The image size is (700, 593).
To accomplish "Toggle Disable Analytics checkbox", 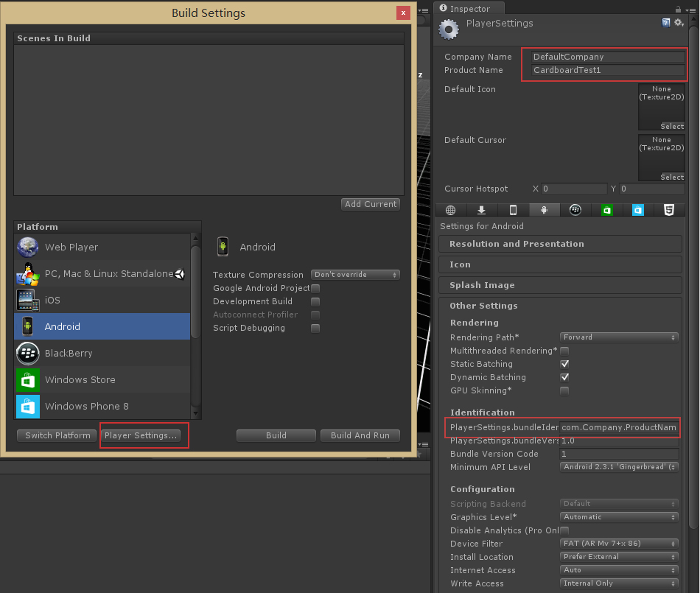I will click(564, 530).
